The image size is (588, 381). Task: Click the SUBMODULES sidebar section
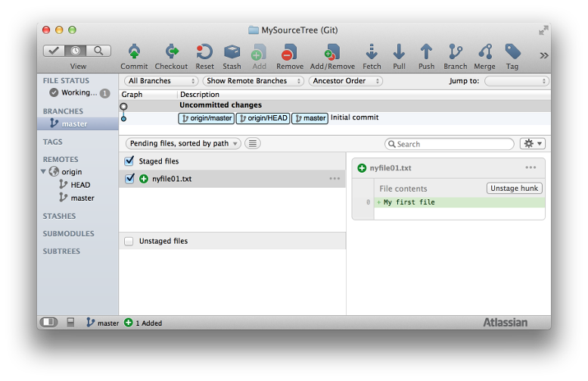[x=68, y=233]
